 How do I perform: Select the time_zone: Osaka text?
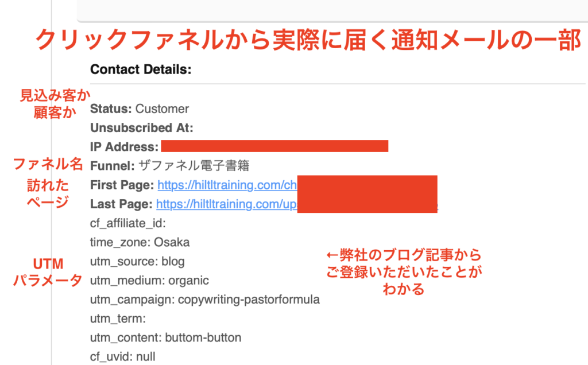click(140, 242)
